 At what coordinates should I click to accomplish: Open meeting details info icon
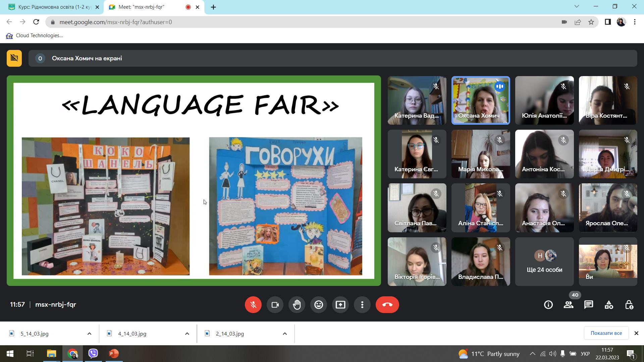point(548,305)
